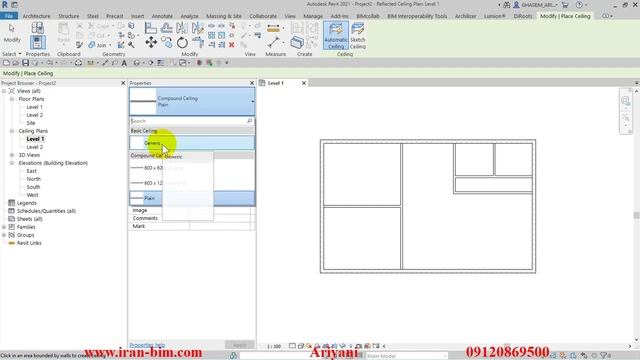The width and height of the screenshot is (640, 360).
Task: Click the Rotate tool icon
Action: [182, 42]
